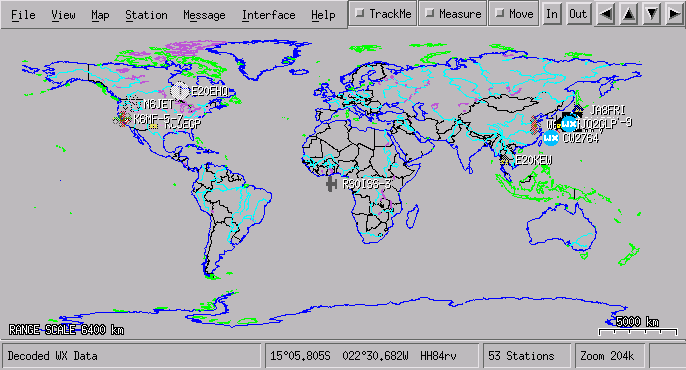Select the JA8FRI station symbol

579,109
